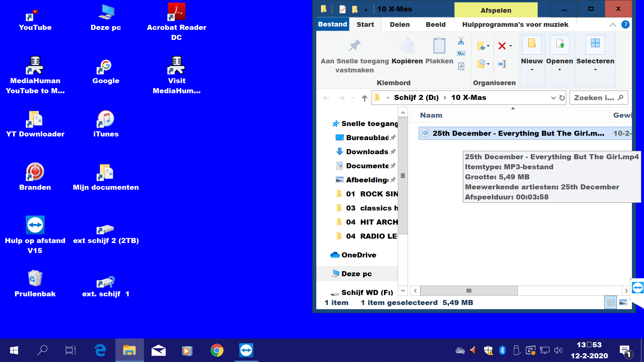This screenshot has width=644, height=362.
Task: Switch to the Start tab
Action: point(365,24)
